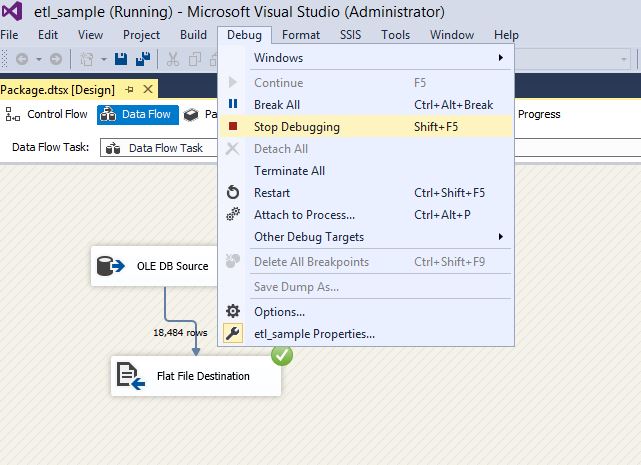Screen dimensions: 641x465
Task: Pin the Package.dtsx document tab
Action: (130, 90)
